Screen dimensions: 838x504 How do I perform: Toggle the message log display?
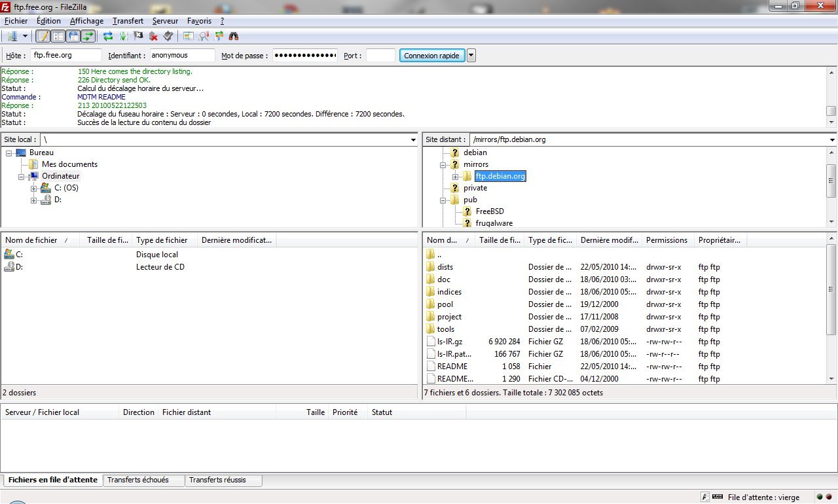(x=43, y=36)
